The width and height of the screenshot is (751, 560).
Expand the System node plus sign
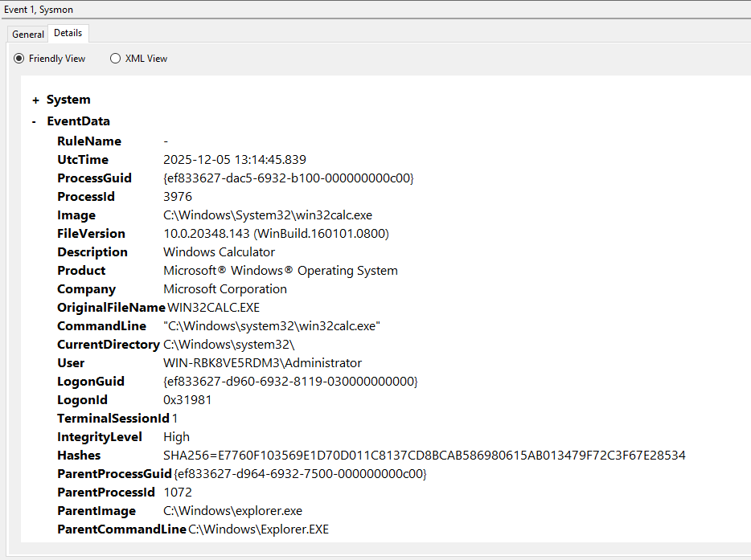pos(35,100)
